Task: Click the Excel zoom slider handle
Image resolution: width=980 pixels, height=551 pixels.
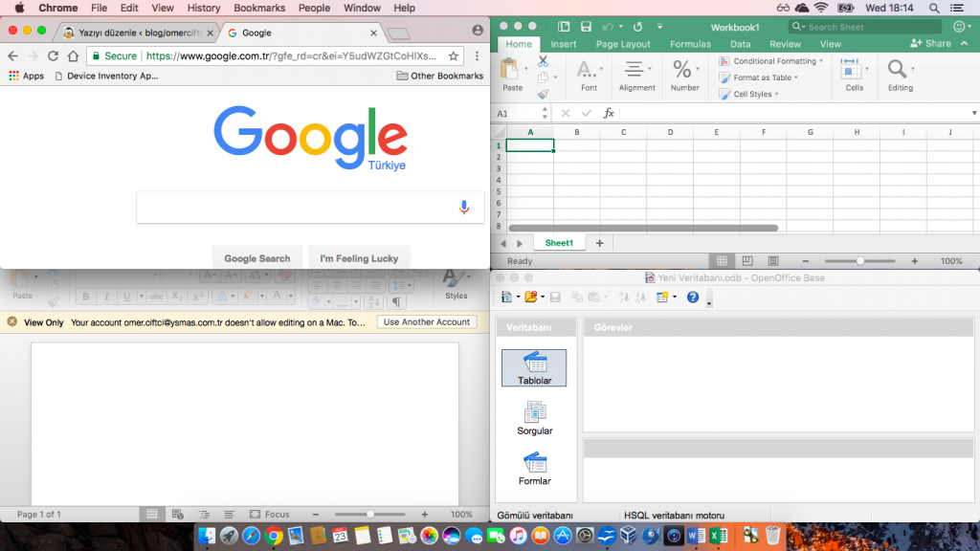Action: 861,261
